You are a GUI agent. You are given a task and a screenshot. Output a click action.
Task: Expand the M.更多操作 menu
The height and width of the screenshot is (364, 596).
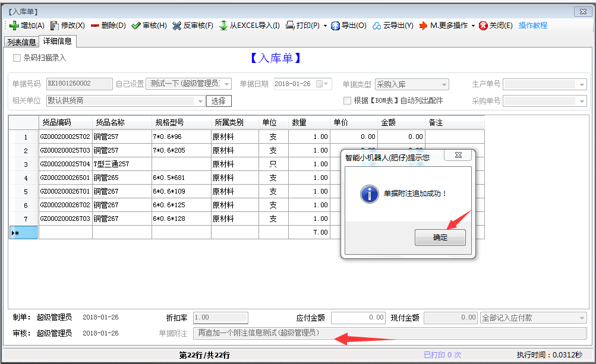pyautogui.click(x=473, y=26)
